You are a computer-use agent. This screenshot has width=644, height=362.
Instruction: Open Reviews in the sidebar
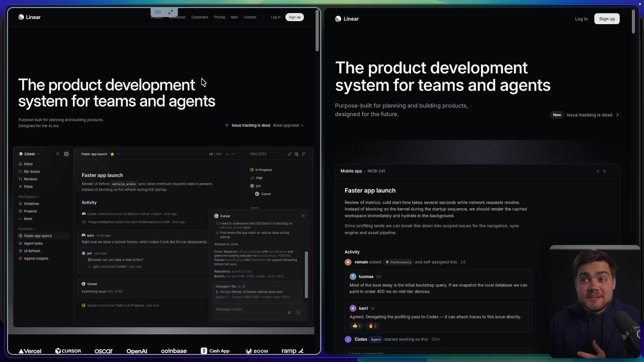tap(28, 179)
